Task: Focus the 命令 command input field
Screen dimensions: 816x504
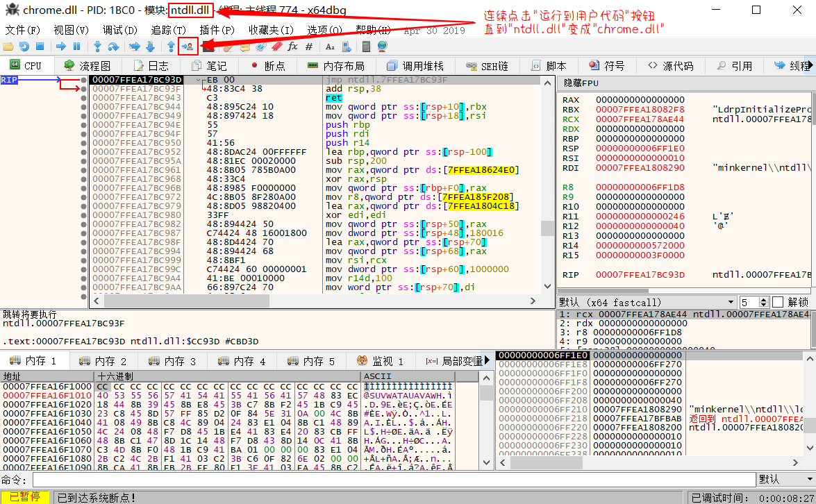Action: click(x=394, y=479)
